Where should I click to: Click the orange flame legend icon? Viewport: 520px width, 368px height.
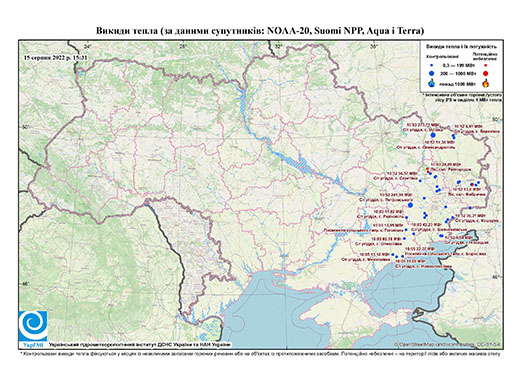point(486,83)
